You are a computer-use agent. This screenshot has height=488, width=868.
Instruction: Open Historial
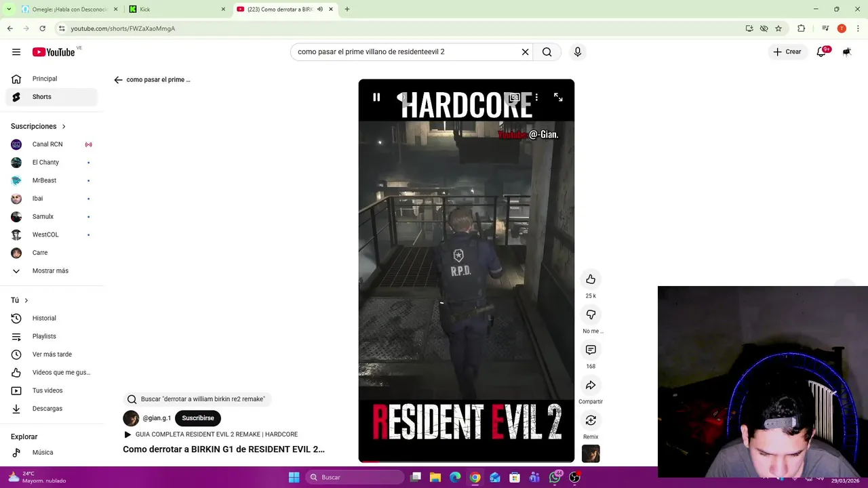pos(52,319)
